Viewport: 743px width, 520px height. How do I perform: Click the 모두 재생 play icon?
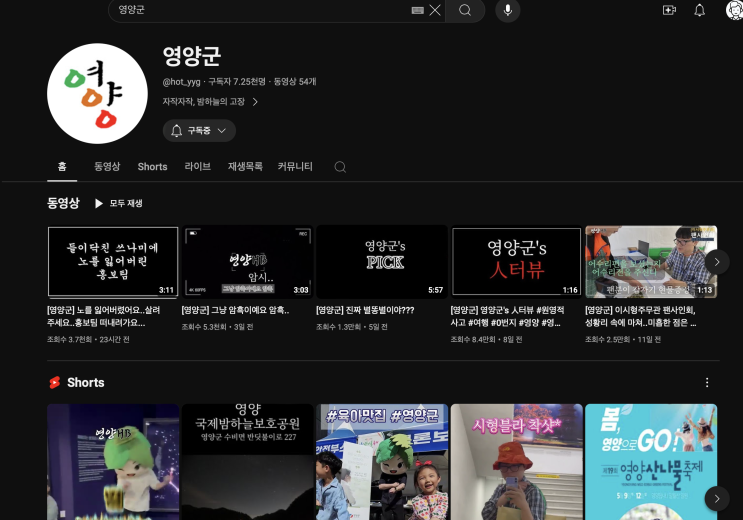(99, 203)
